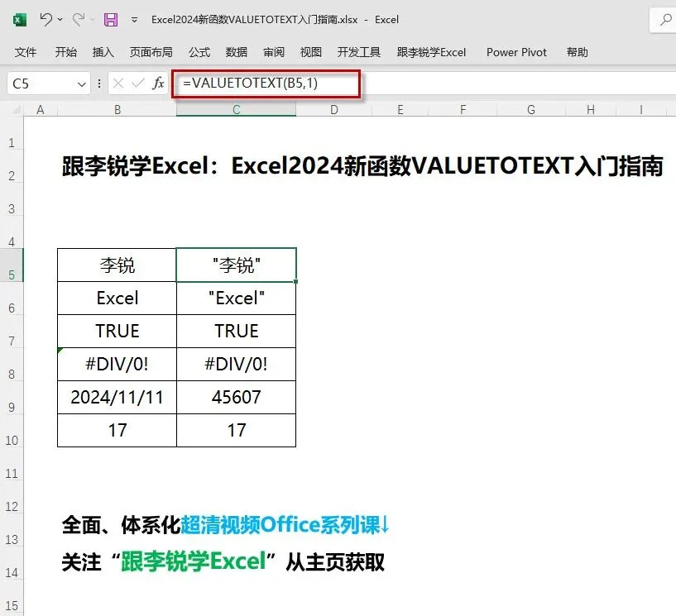676x616 pixels.
Task: Select column C header
Action: point(237,110)
